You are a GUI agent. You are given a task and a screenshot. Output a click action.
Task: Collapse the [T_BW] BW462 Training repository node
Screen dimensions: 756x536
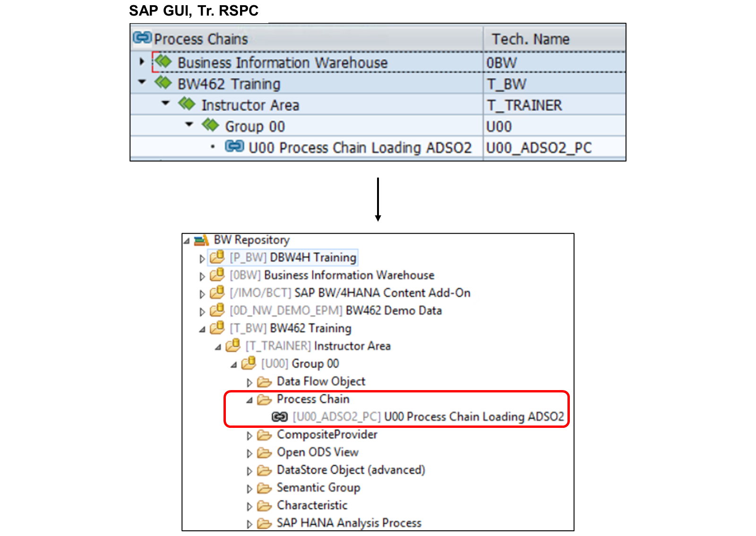click(202, 329)
